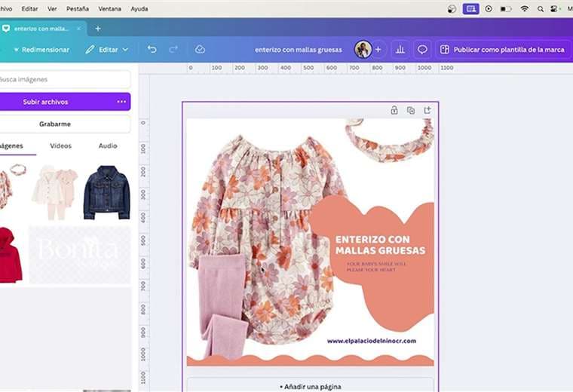
Task: Open the analytics bar chart icon
Action: click(x=400, y=49)
